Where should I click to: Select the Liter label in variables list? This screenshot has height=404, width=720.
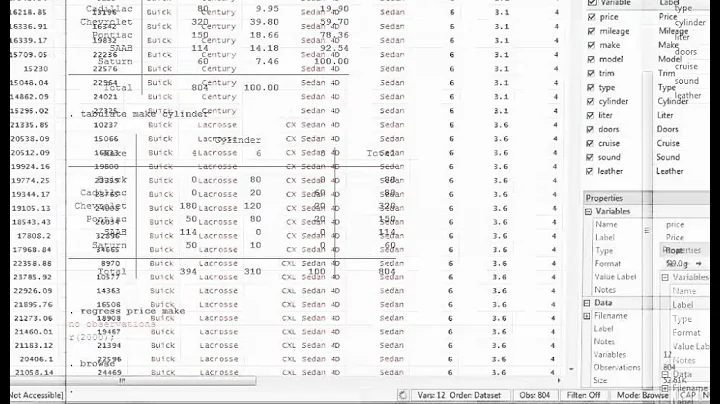point(664,115)
